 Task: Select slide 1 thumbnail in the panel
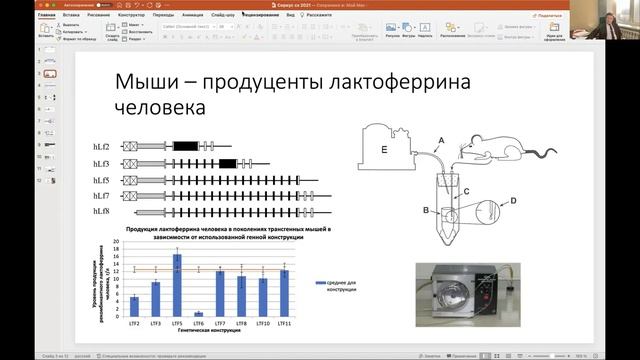point(50,49)
